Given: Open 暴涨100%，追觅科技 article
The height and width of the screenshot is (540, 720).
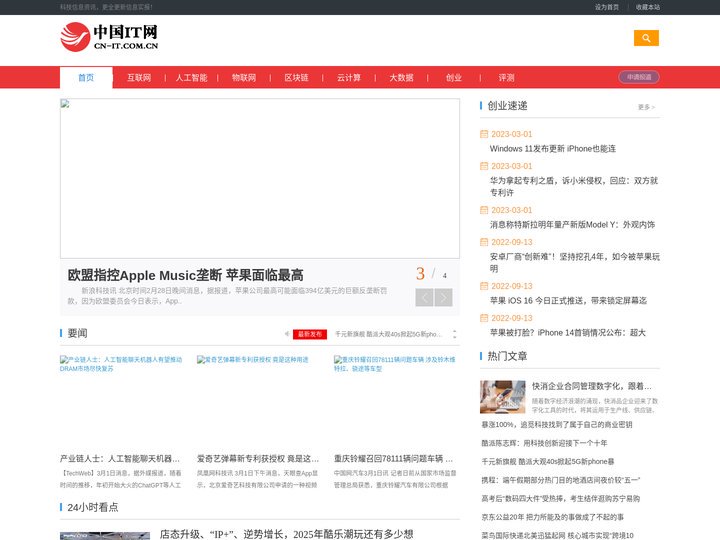Looking at the screenshot, I should click(x=557, y=425).
